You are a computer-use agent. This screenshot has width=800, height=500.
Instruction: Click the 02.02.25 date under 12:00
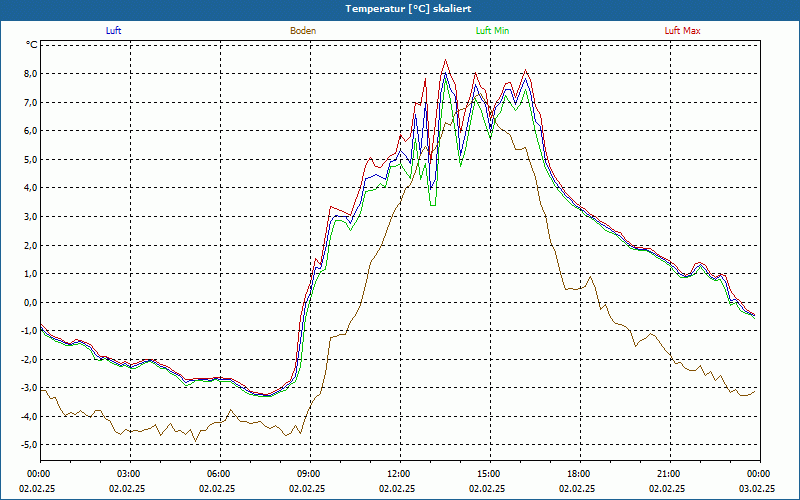click(397, 488)
